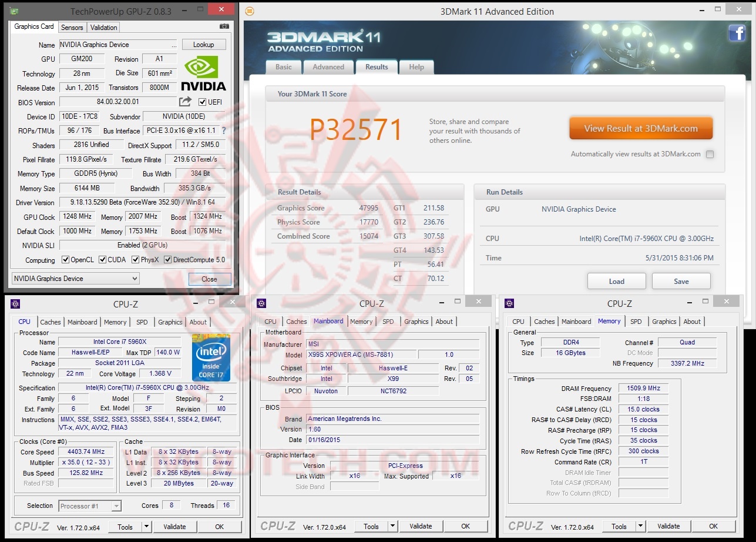Open the Processor #1 selection dropdown
The width and height of the screenshot is (756, 542).
click(90, 506)
